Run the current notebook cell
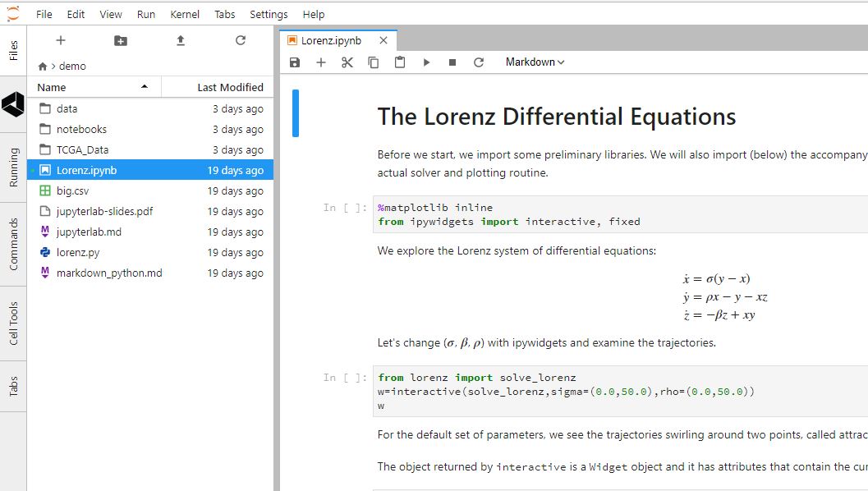 click(426, 62)
